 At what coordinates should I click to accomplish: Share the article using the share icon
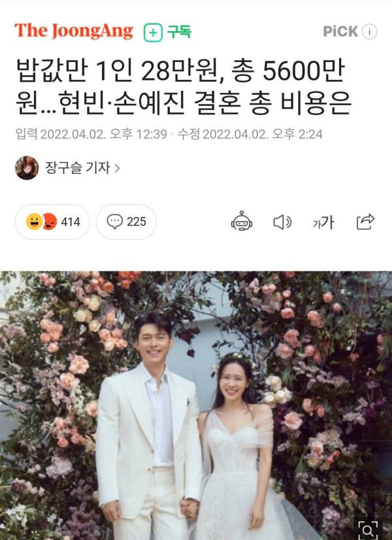(365, 222)
